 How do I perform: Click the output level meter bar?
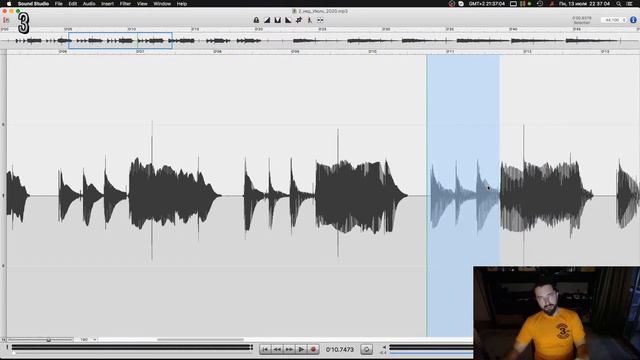[431, 348]
